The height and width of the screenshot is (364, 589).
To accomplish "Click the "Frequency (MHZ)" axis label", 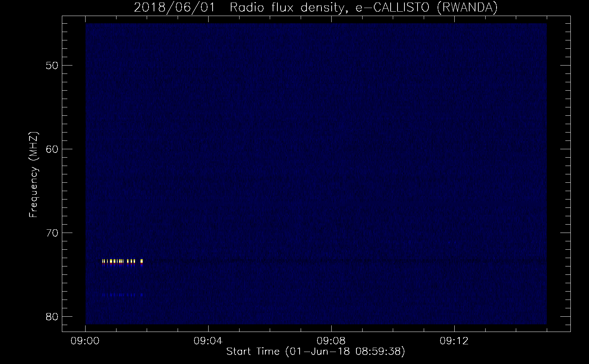I will 33,175.
